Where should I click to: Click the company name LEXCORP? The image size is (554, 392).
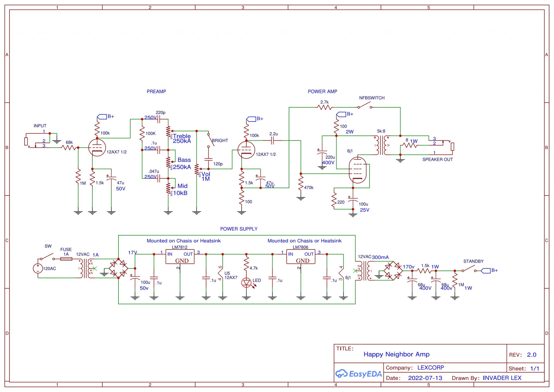click(430, 368)
